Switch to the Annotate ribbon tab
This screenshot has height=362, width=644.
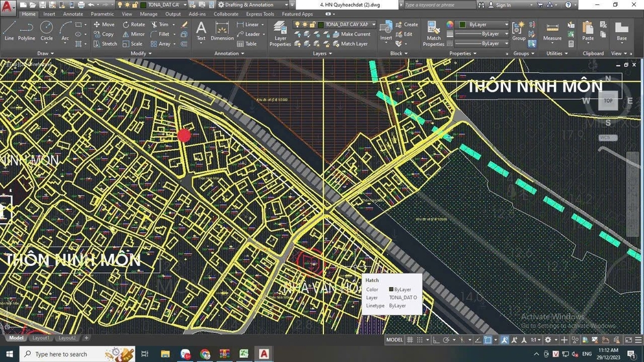pyautogui.click(x=73, y=13)
